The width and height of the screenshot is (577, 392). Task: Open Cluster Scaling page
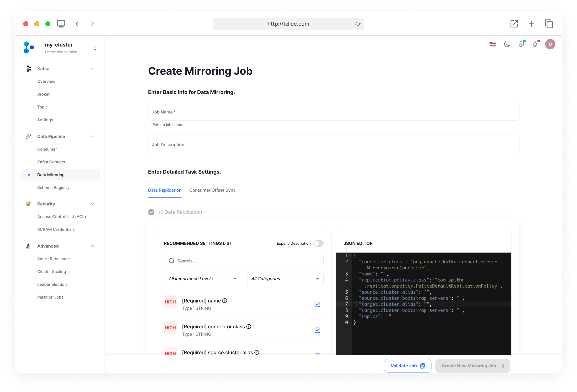(52, 272)
